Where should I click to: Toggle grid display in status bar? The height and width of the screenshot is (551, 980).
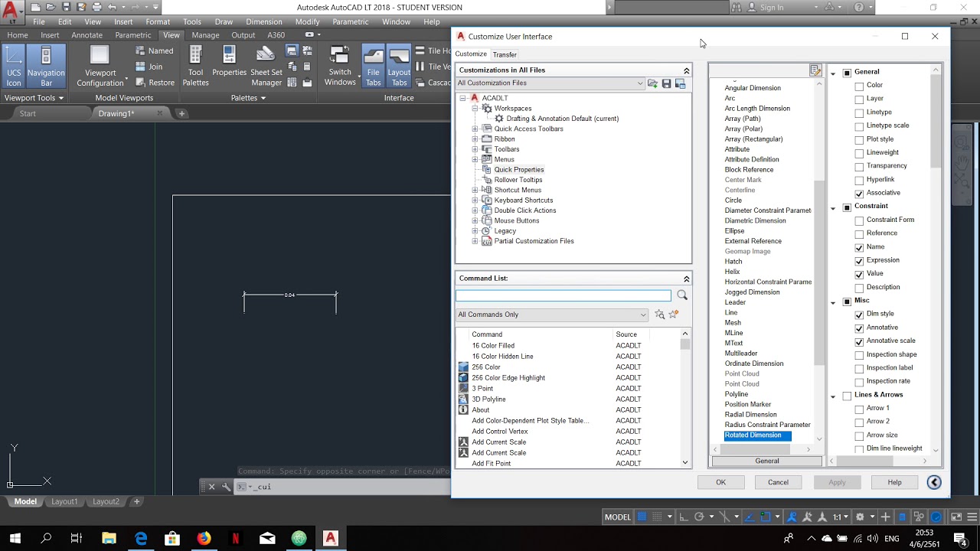click(x=642, y=517)
